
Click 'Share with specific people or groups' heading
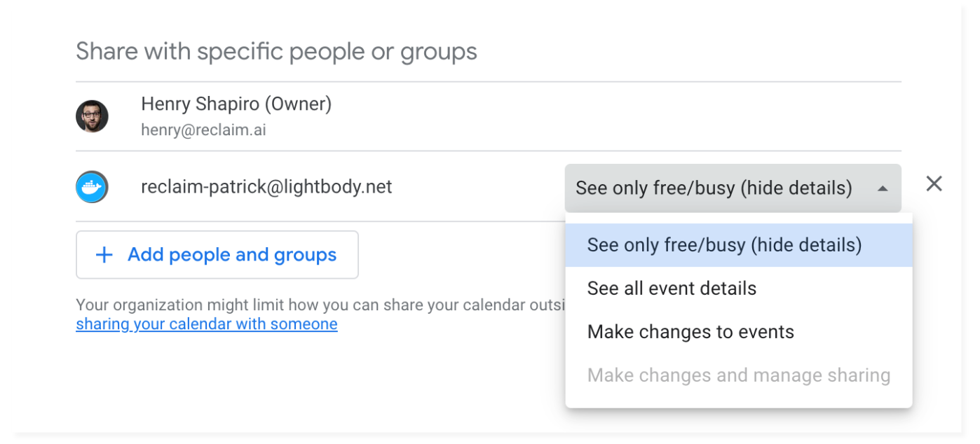(276, 52)
